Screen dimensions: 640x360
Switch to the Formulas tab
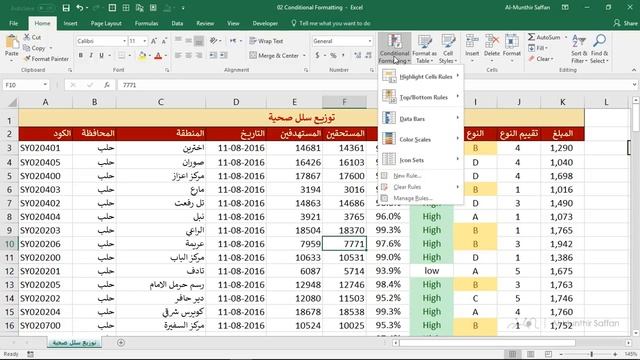[147, 23]
